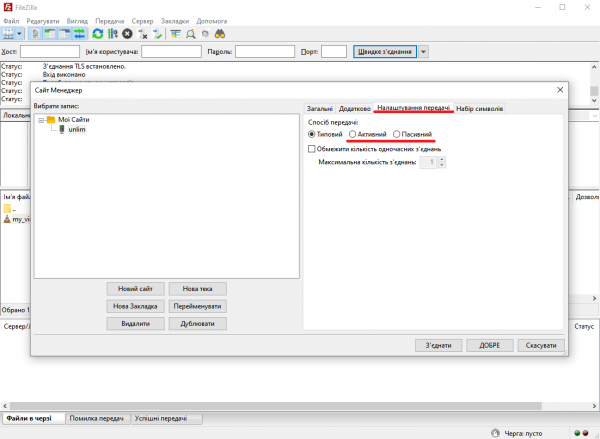Select the Пасивний transfer mode

tap(397, 133)
